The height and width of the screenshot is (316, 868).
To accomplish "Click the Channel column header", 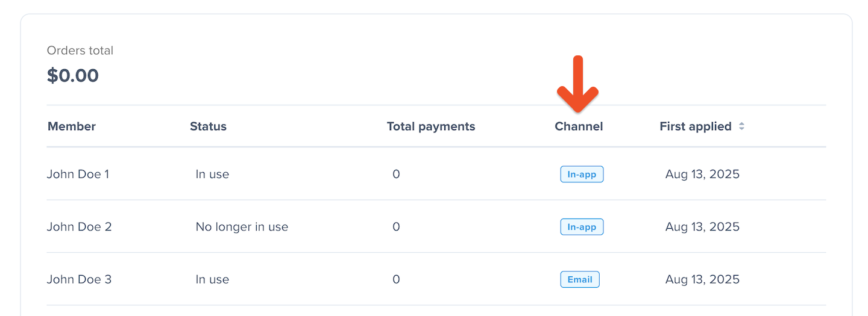I will coord(579,126).
